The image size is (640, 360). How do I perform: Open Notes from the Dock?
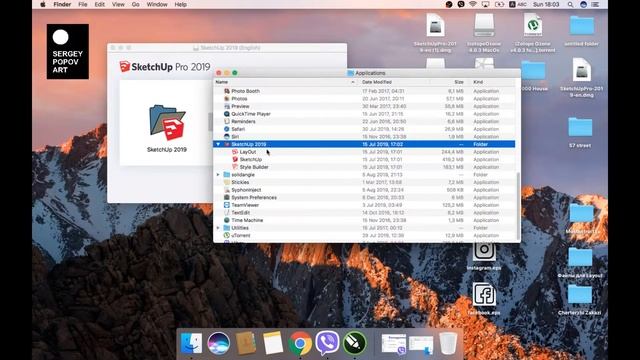tap(273, 343)
